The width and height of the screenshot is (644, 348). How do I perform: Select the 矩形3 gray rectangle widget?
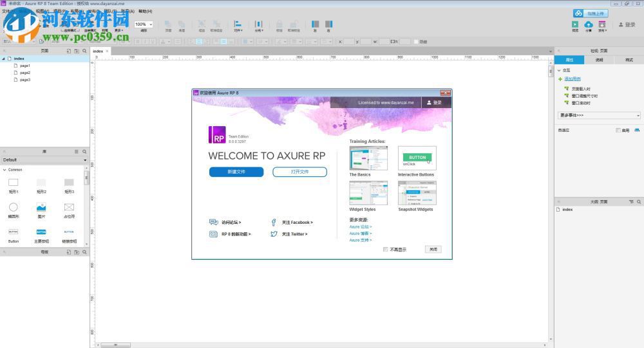[69, 183]
